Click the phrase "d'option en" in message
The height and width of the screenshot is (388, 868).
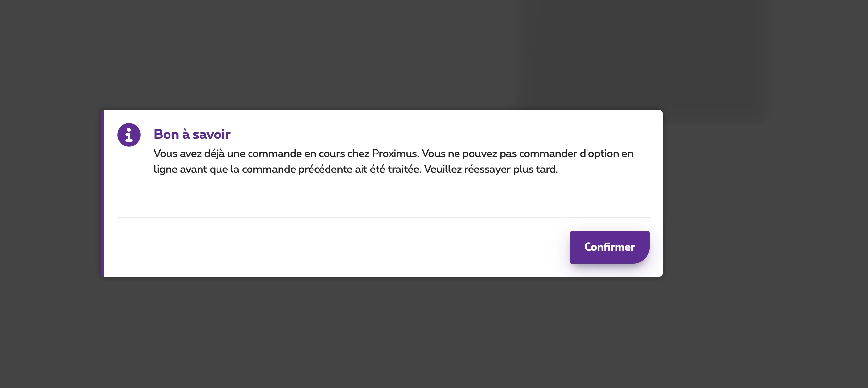[606, 154]
